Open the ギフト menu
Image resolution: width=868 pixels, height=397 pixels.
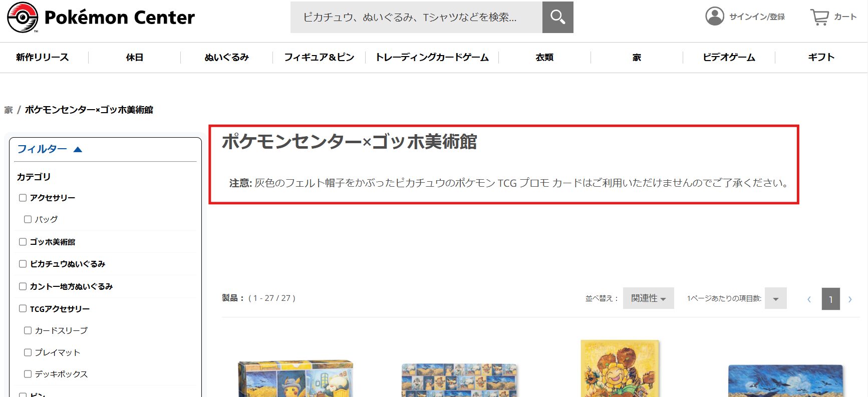(821, 57)
